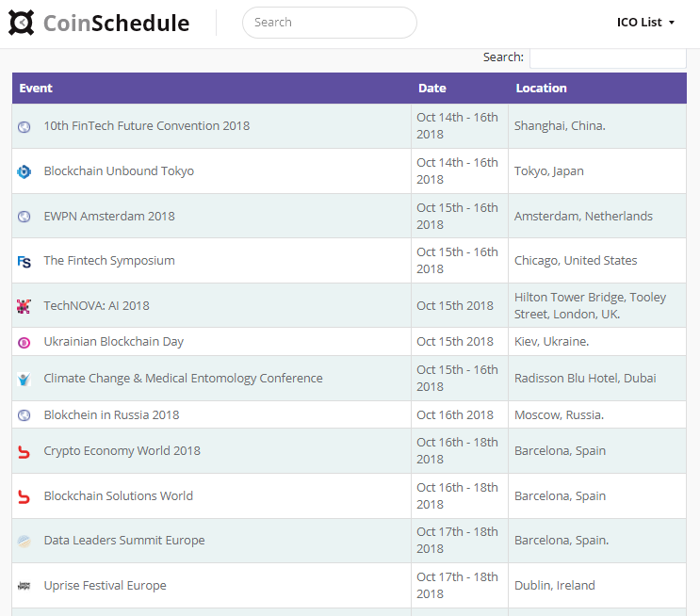Open Data Leaders Summit Europe event
The height and width of the screenshot is (616, 700).
click(124, 540)
